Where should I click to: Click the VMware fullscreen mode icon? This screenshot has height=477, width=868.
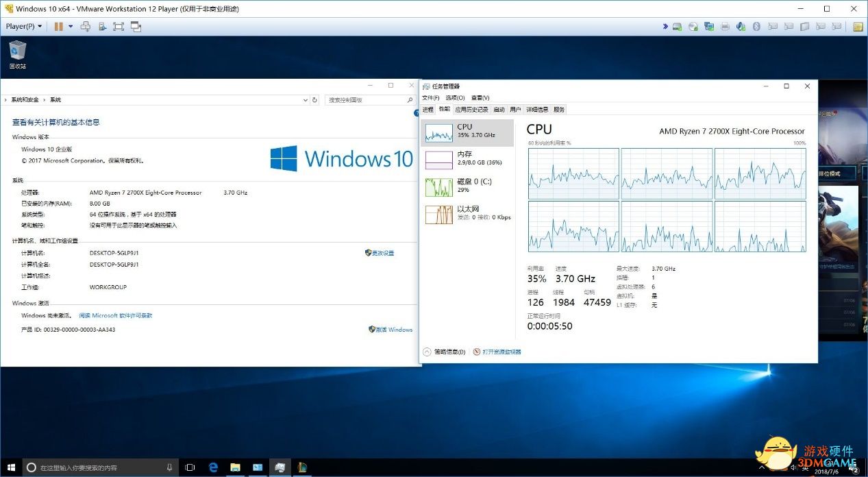click(119, 27)
